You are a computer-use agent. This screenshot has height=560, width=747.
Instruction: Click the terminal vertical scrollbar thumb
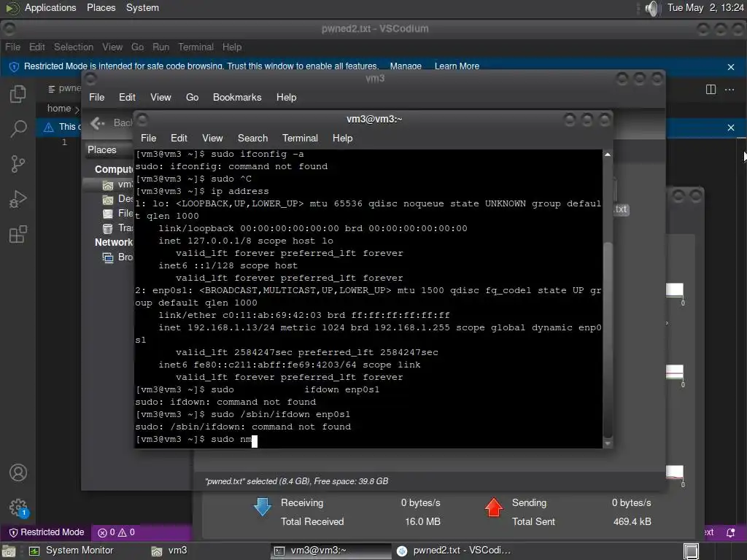click(x=608, y=340)
